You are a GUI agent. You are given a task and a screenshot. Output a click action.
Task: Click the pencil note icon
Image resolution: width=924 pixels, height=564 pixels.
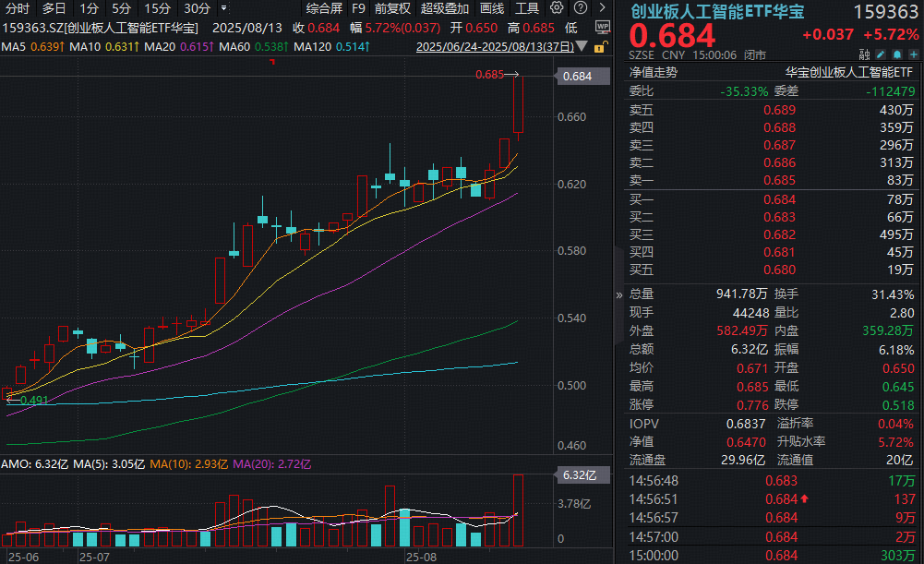click(x=881, y=54)
